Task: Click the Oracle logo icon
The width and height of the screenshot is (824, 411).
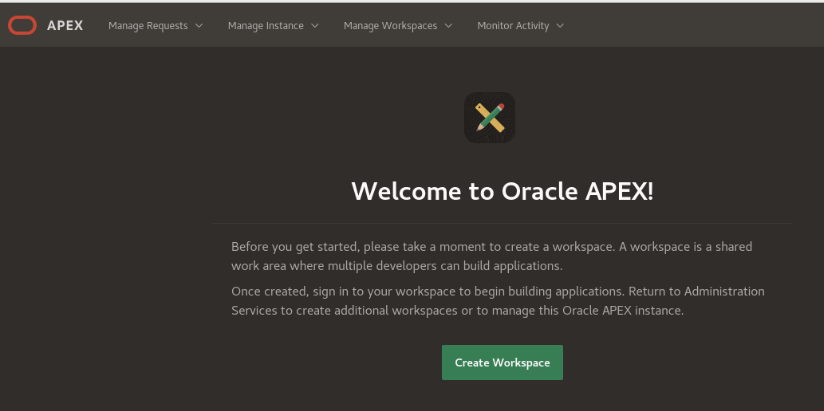Action: pyautogui.click(x=22, y=25)
